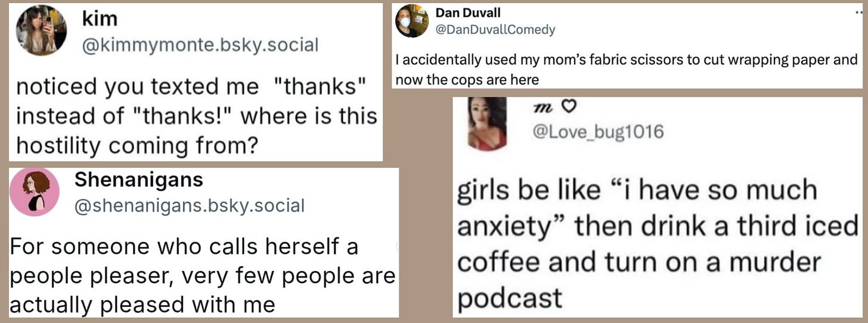Image resolution: width=868 pixels, height=323 pixels.
Task: Open kim's post about texting thanks
Action: 196,116
